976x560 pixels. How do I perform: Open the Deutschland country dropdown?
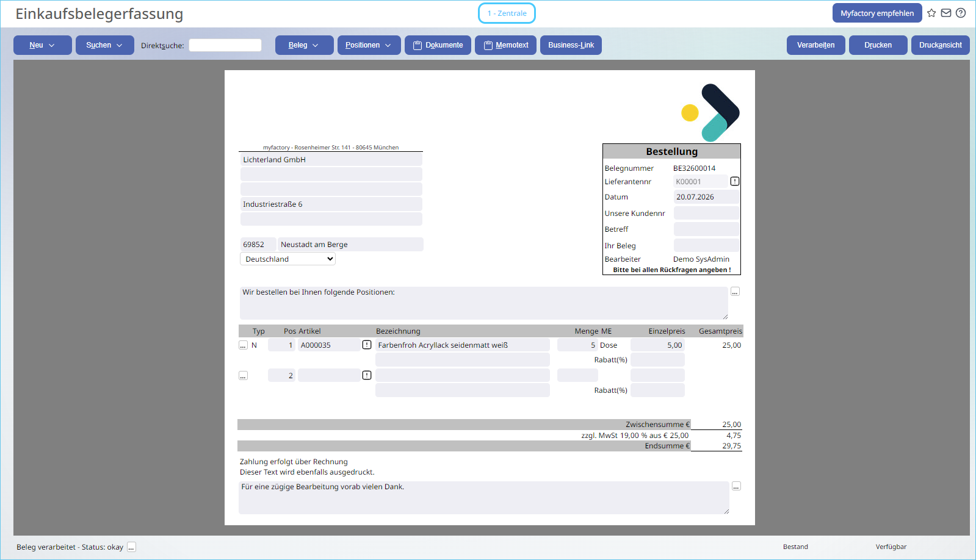287,259
